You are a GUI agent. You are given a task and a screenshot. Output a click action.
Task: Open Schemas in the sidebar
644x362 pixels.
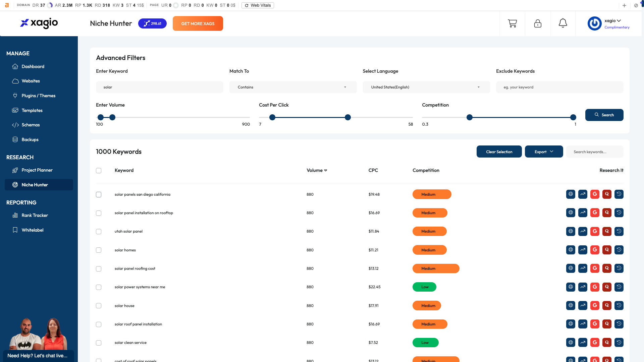(31, 125)
